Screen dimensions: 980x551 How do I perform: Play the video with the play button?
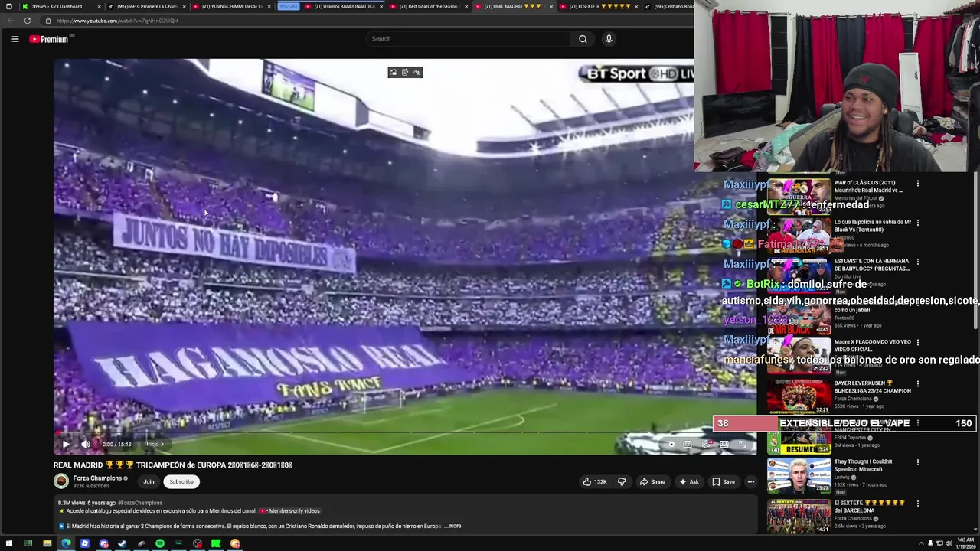(66, 444)
